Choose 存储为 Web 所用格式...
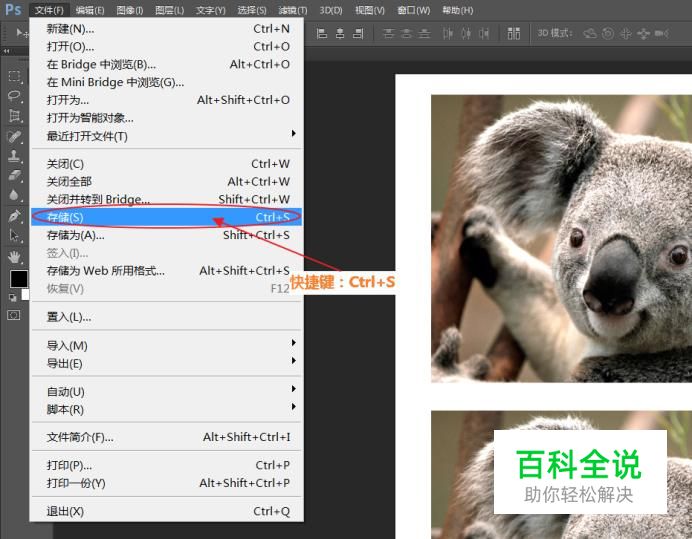 (167, 271)
